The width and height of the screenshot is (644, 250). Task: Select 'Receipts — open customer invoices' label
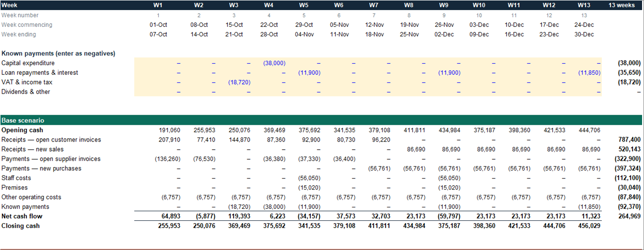tap(51, 140)
